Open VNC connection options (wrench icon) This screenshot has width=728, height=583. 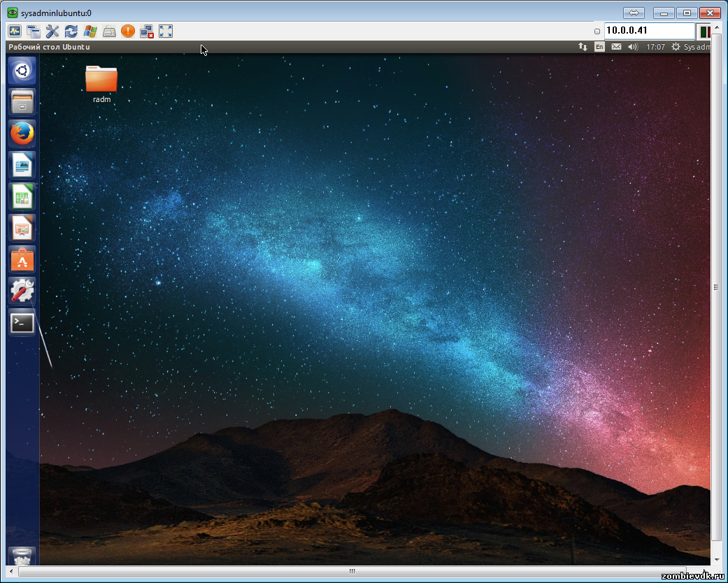(52, 31)
